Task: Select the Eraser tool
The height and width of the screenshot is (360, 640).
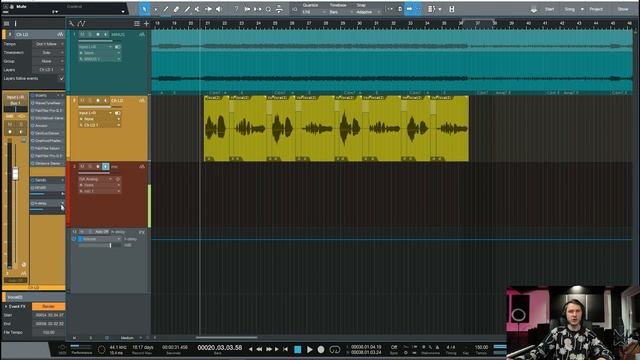Action: (176, 9)
